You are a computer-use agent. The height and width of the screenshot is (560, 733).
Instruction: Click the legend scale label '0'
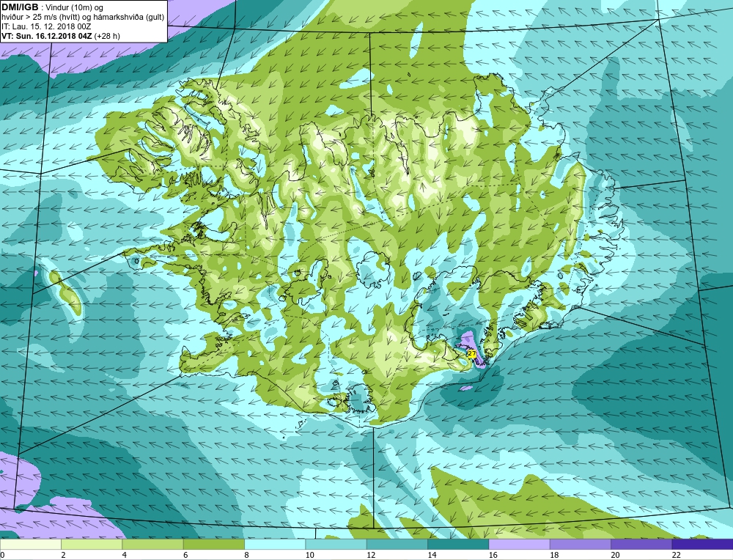coord(2,555)
